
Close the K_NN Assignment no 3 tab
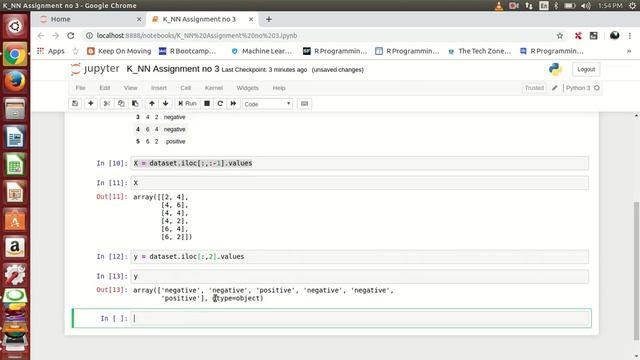(251, 19)
